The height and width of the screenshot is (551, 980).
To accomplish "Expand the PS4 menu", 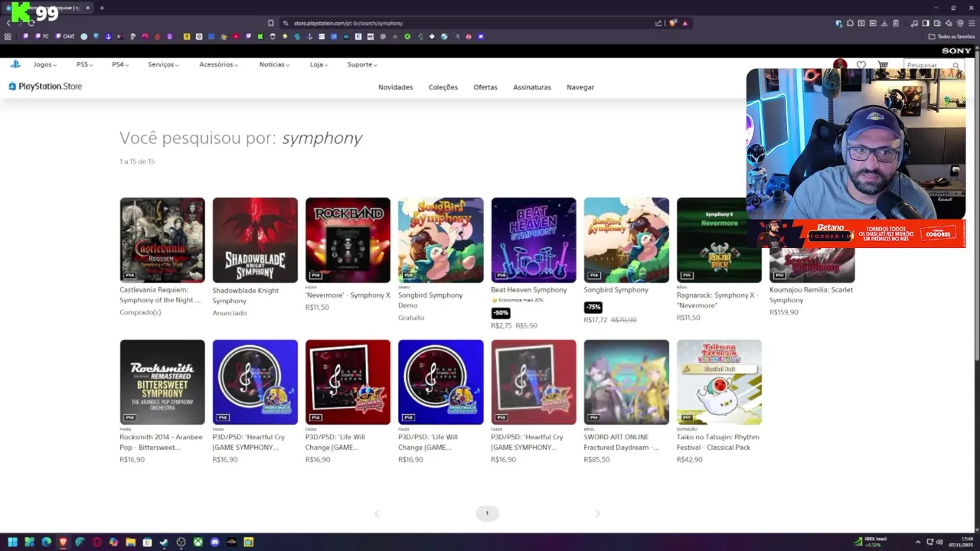I will click(x=120, y=64).
